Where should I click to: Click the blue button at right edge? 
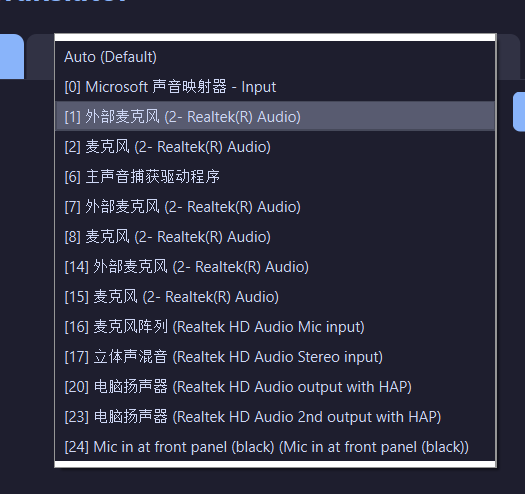[x=519, y=112]
